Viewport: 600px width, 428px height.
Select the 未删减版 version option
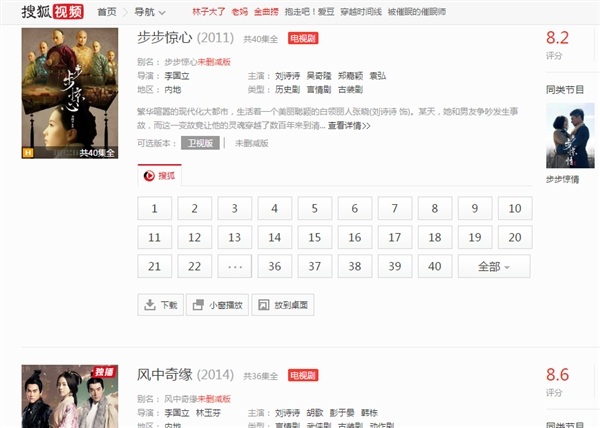(x=251, y=143)
